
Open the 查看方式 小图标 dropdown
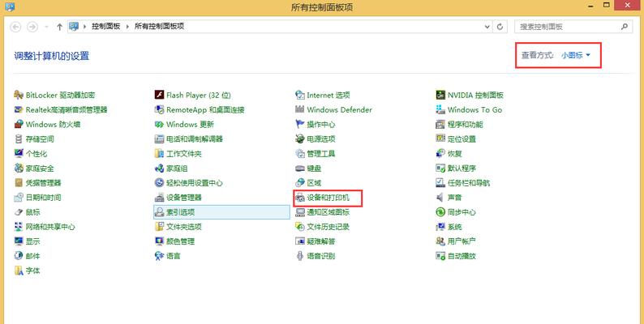(x=576, y=55)
